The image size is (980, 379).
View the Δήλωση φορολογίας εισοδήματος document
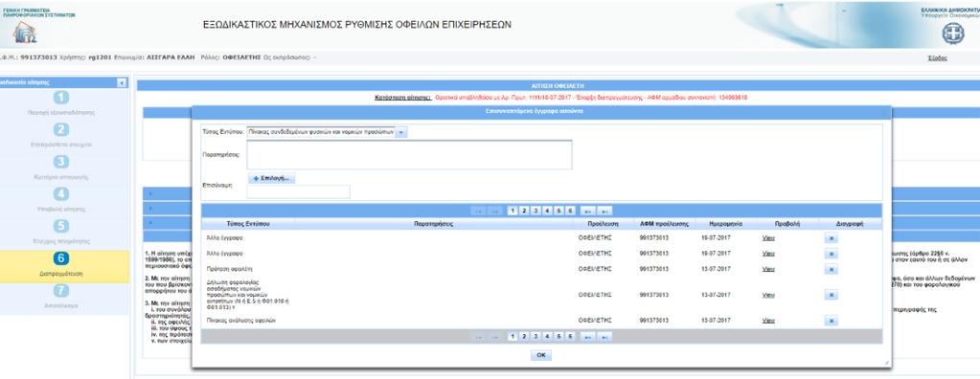(x=768, y=295)
